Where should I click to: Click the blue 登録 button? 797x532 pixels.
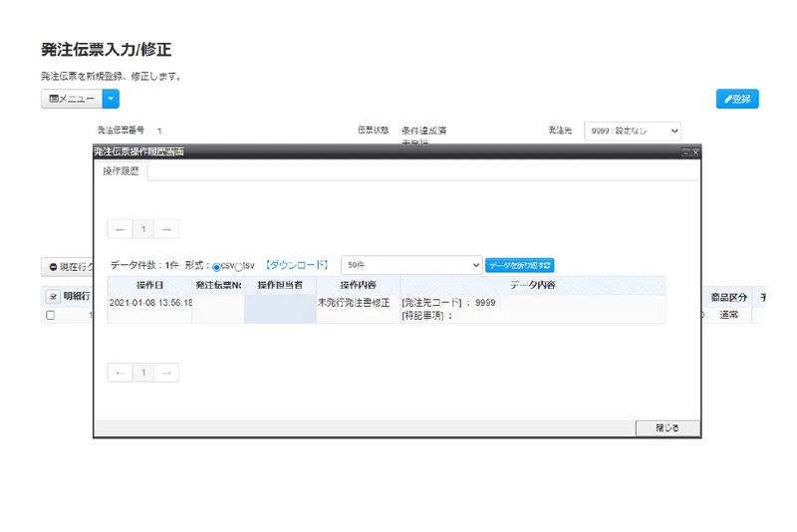click(x=737, y=99)
